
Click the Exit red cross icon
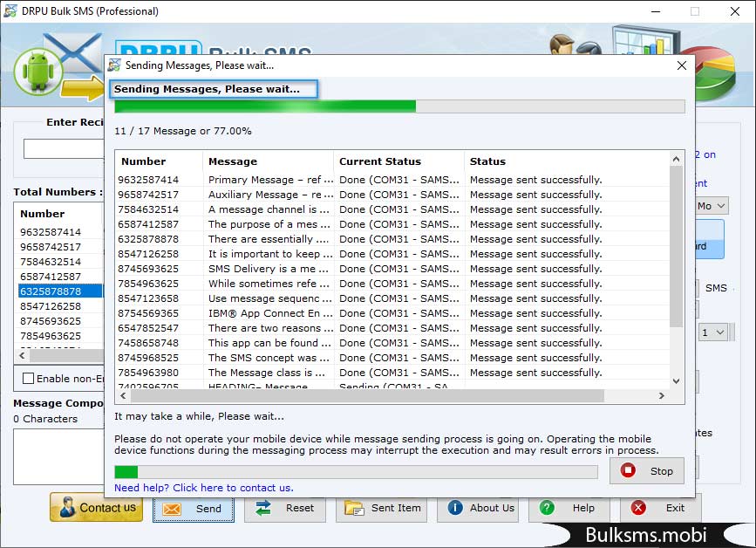638,508
